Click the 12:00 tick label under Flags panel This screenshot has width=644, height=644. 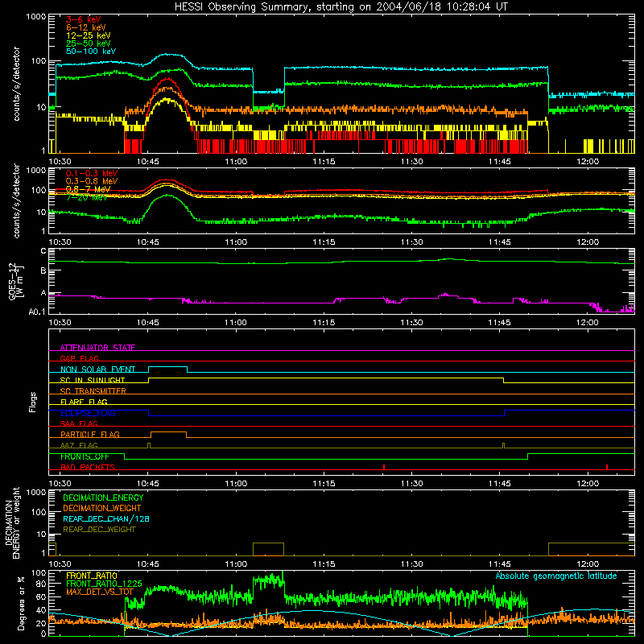(x=588, y=484)
